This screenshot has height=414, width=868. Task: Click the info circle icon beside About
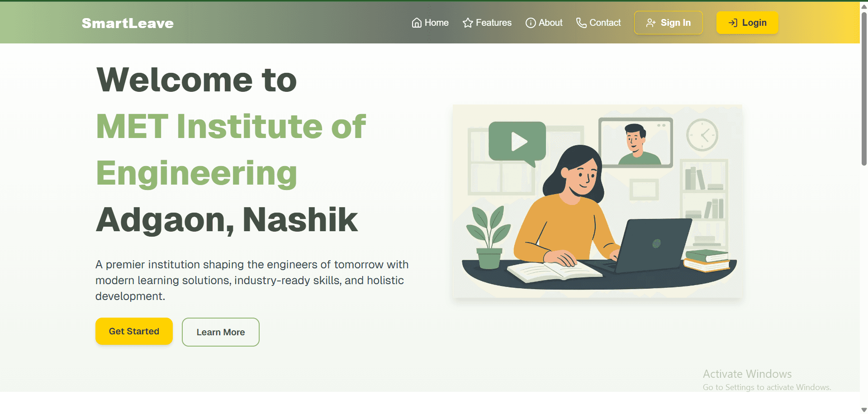531,23
